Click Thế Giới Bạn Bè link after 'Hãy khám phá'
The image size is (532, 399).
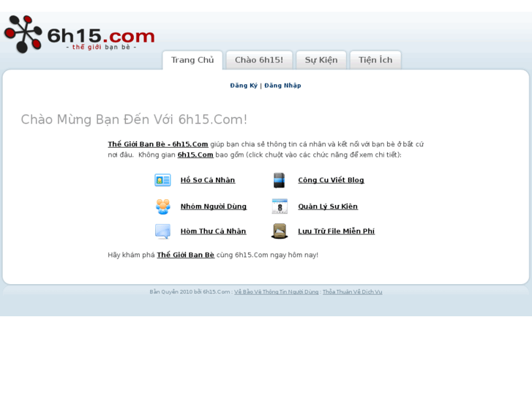(186, 255)
